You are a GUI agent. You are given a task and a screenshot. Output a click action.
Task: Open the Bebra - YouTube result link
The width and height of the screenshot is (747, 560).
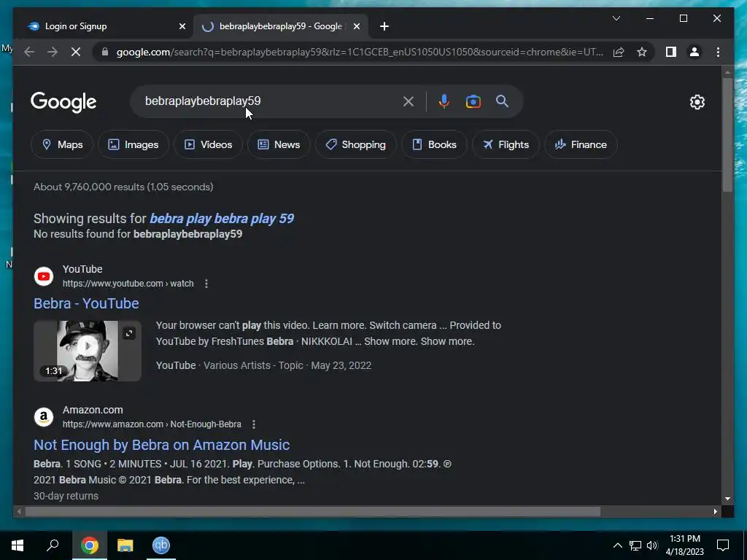(x=86, y=303)
